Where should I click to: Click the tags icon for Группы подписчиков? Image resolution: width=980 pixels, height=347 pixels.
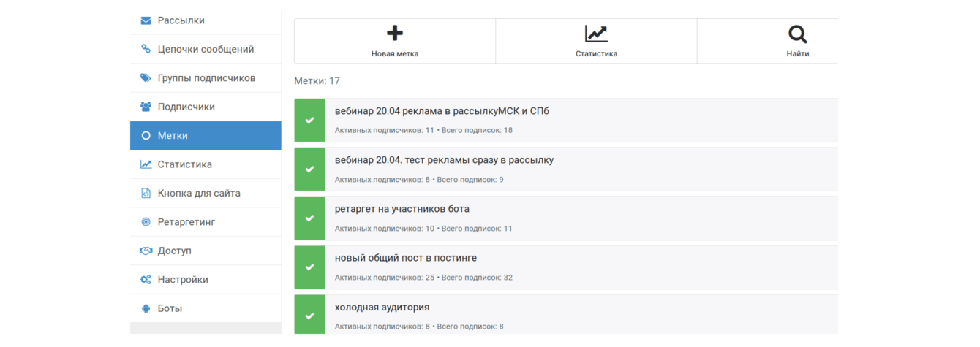pos(146,78)
